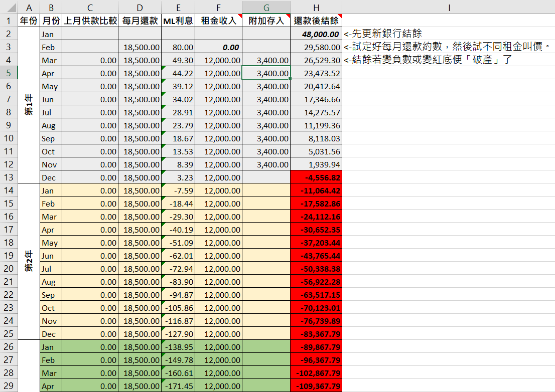The width and height of the screenshot is (555, 392).
Task: Select red balance cell -43,765.44
Action: pos(316,256)
